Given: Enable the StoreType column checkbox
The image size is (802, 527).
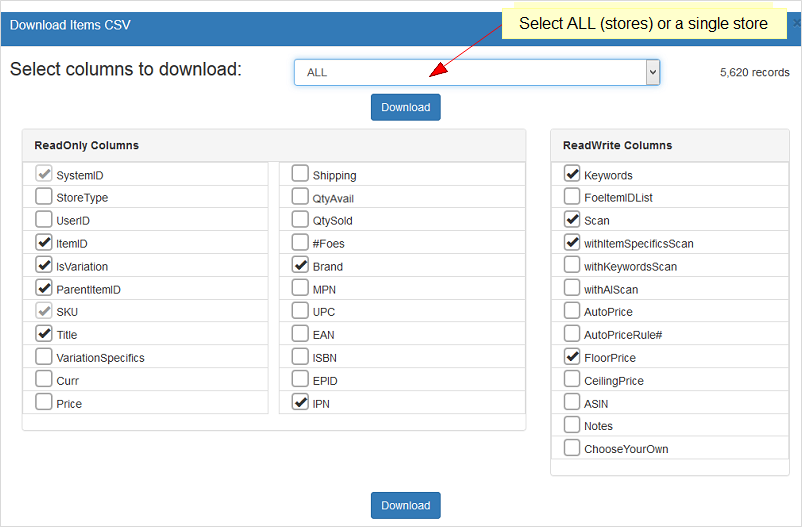Looking at the screenshot, I should pos(44,197).
